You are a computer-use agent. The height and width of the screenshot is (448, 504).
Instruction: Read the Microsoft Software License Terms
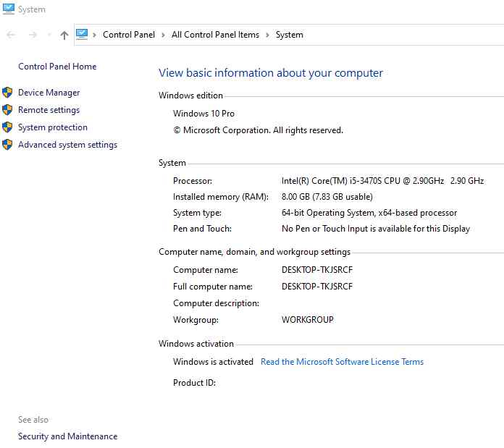[342, 362]
